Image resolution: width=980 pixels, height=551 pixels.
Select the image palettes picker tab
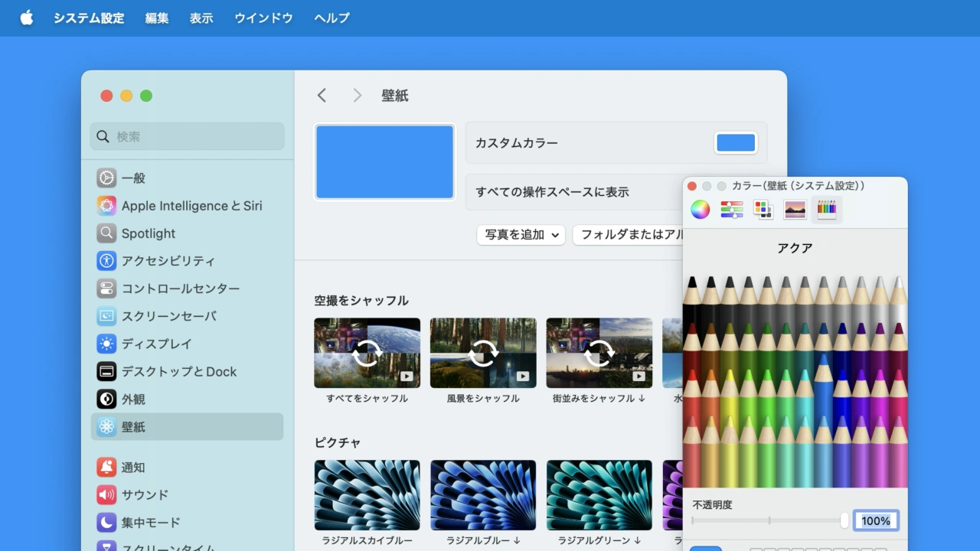point(795,210)
